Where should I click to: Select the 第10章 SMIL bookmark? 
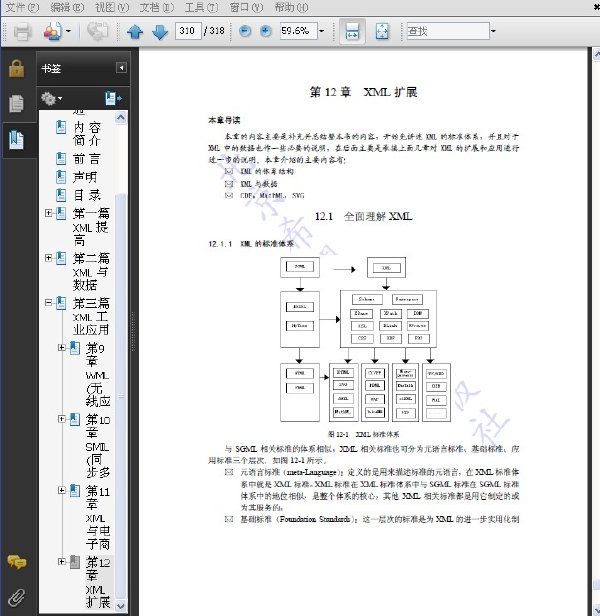point(98,446)
